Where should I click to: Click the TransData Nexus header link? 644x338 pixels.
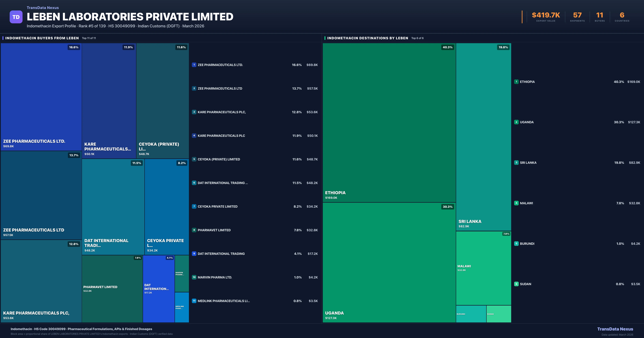pos(43,8)
